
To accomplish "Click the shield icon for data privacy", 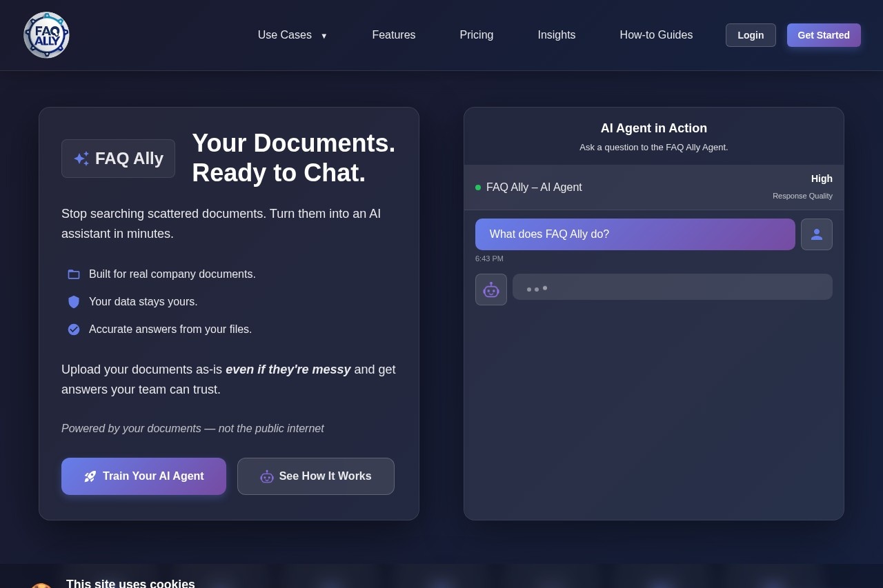I will click(74, 302).
